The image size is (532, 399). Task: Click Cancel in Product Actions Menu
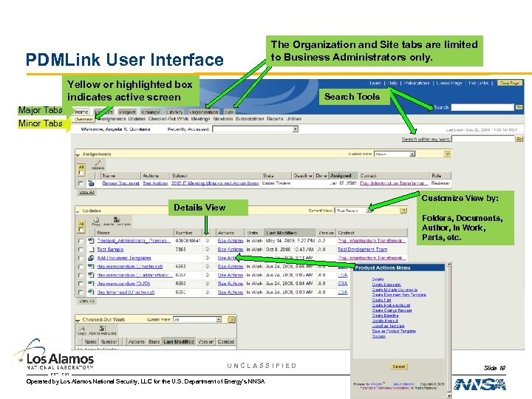point(399,366)
